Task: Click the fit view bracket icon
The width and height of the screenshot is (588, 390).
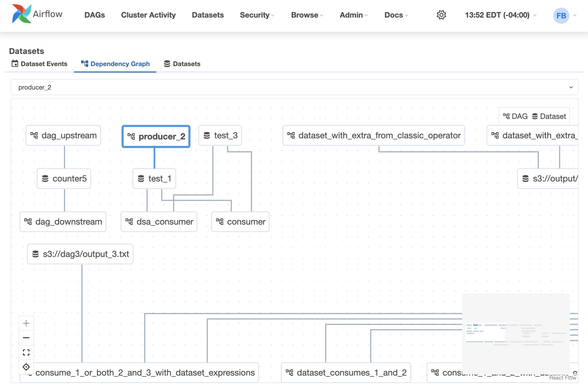Action: [x=26, y=352]
